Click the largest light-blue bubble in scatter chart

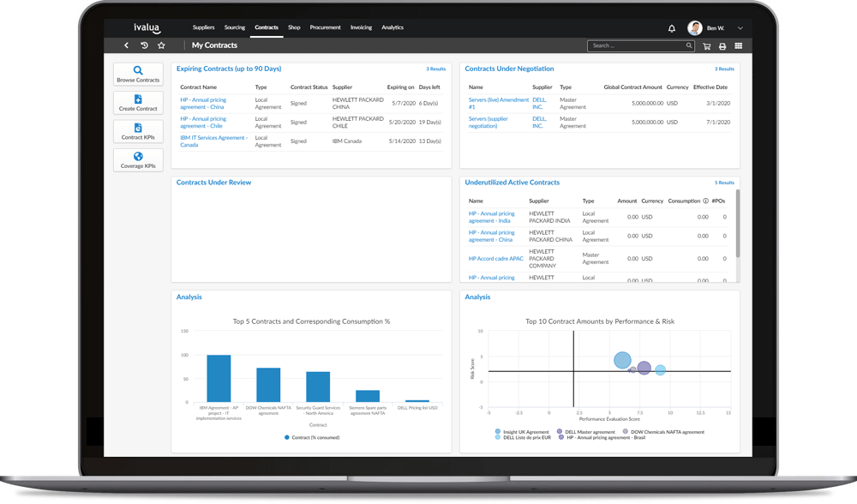pos(622,360)
